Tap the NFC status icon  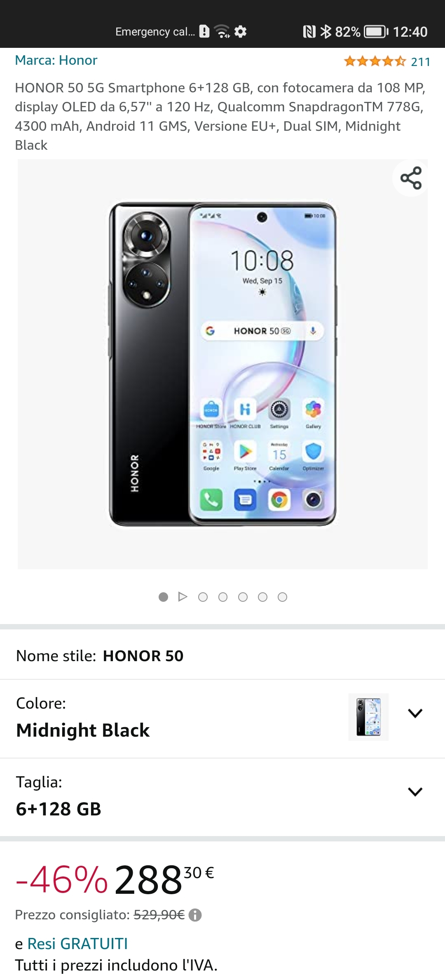309,31
